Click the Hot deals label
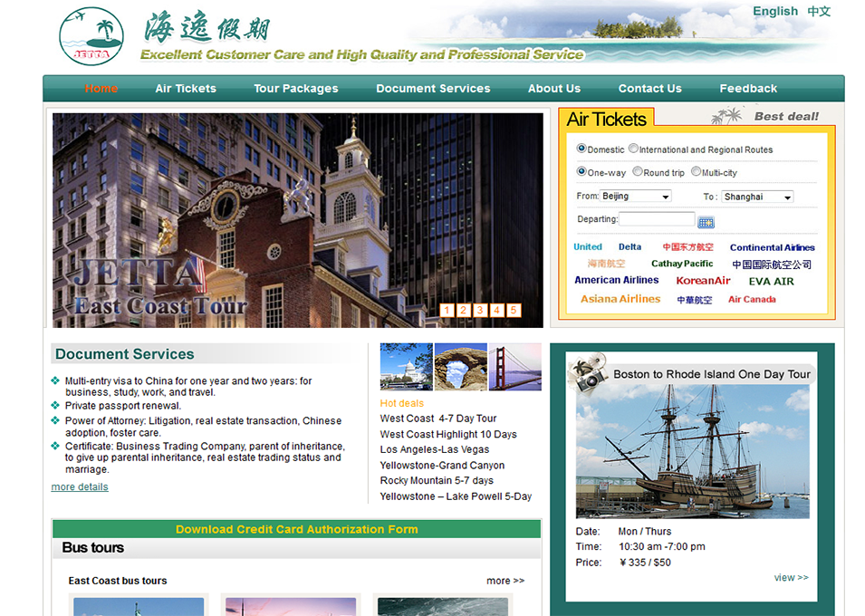865x616 pixels. pos(401,403)
